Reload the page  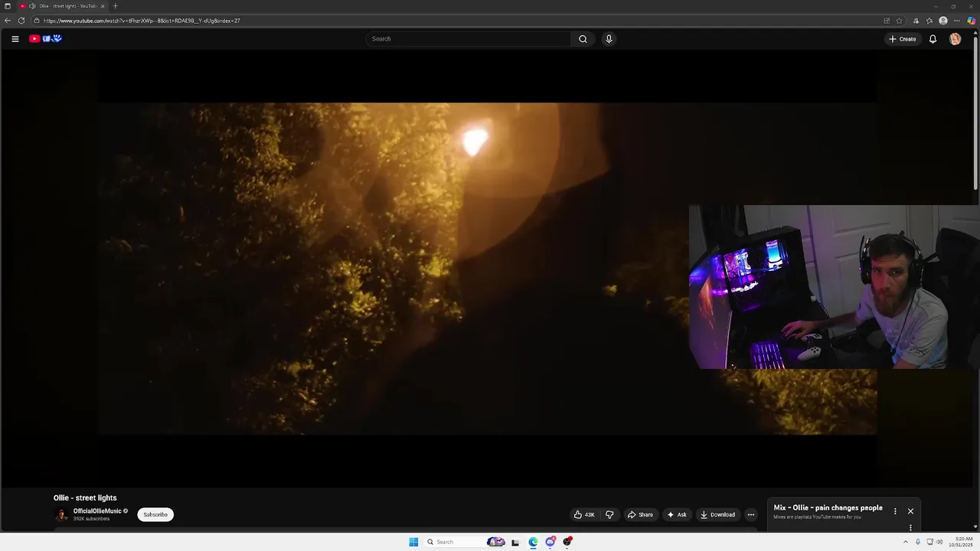pyautogui.click(x=21, y=21)
